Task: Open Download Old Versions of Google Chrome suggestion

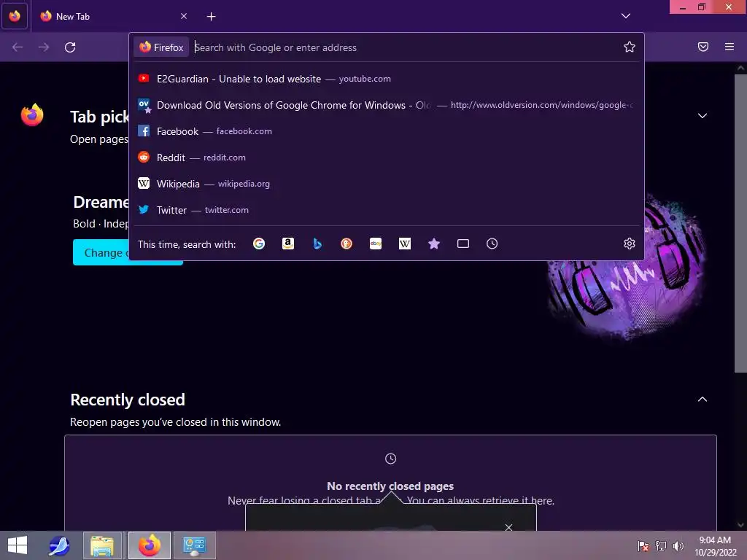Action: [387, 105]
